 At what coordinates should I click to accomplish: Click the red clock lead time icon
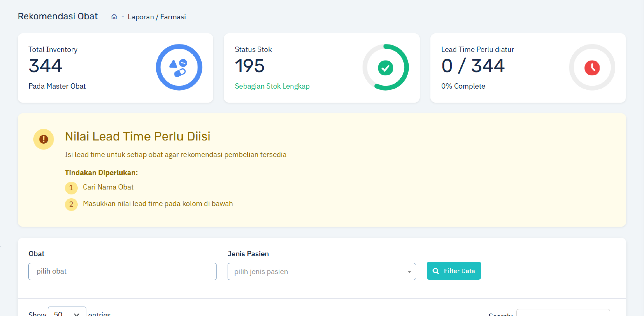coord(592,68)
